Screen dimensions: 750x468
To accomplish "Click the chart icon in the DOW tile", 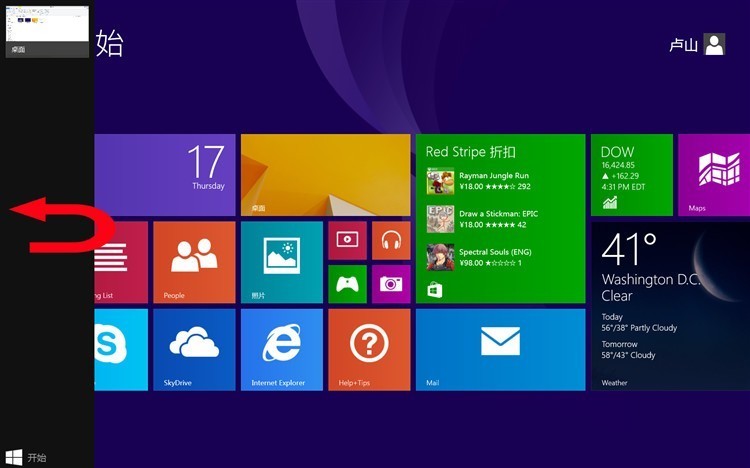I will (610, 203).
